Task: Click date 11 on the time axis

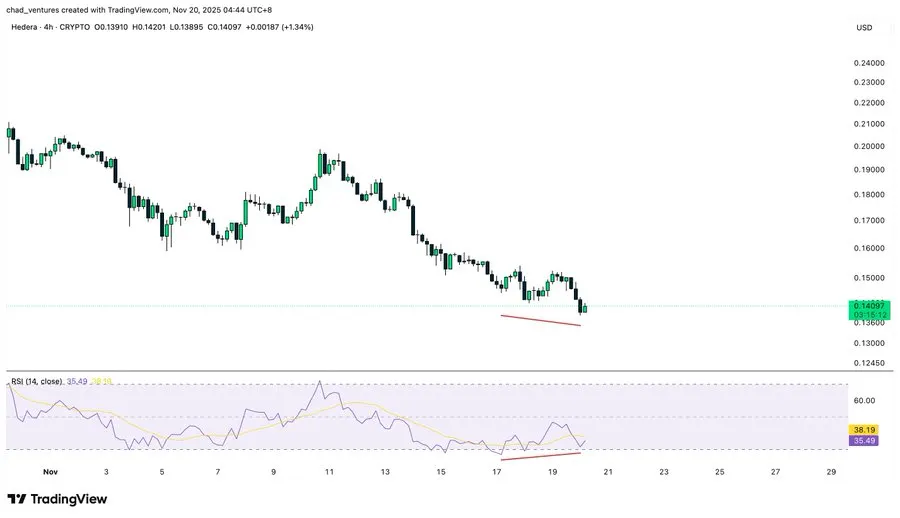Action: click(329, 472)
